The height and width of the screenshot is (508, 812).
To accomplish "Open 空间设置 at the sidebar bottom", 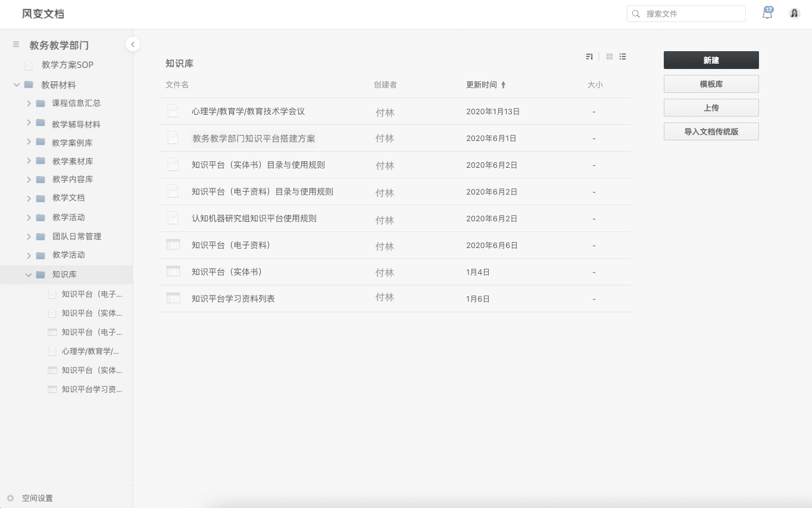I will pyautogui.click(x=37, y=498).
